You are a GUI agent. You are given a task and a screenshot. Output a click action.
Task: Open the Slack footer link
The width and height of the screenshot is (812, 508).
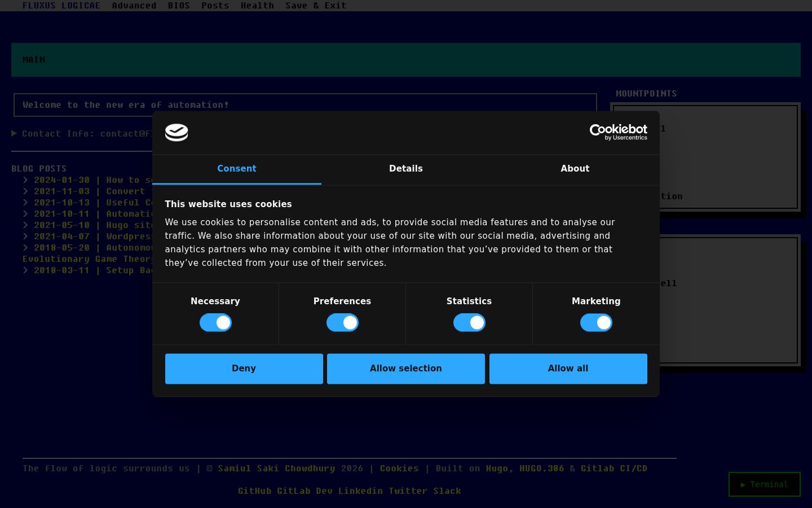447,491
